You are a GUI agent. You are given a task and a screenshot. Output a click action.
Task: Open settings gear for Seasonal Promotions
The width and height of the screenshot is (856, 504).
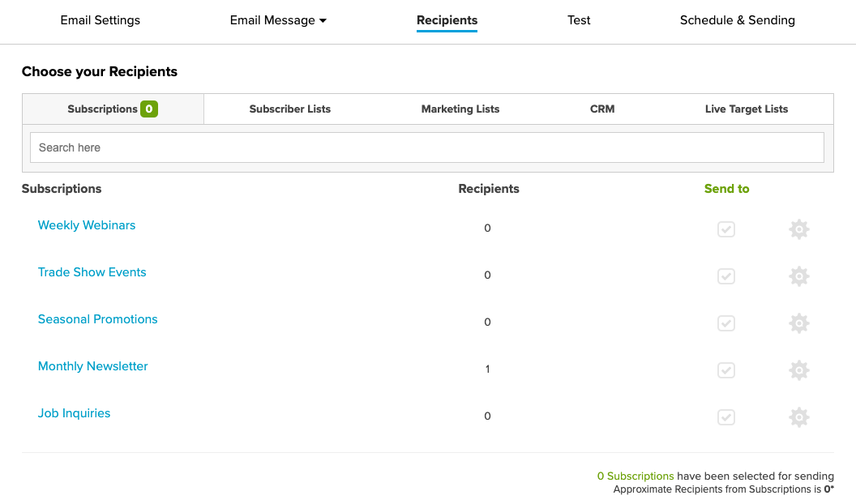click(x=798, y=323)
